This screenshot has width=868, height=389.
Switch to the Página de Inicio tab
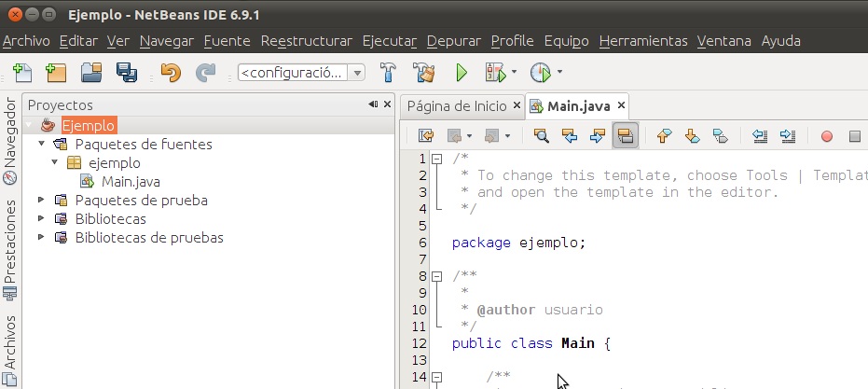[x=457, y=105]
